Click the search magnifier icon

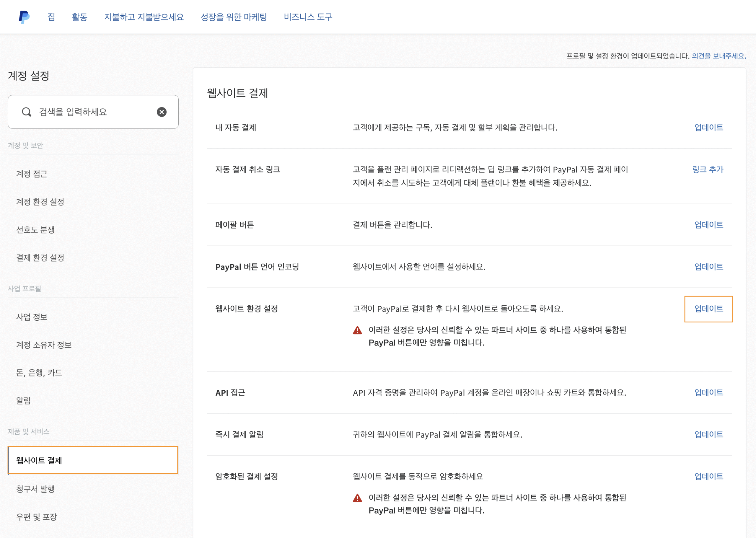coord(27,112)
